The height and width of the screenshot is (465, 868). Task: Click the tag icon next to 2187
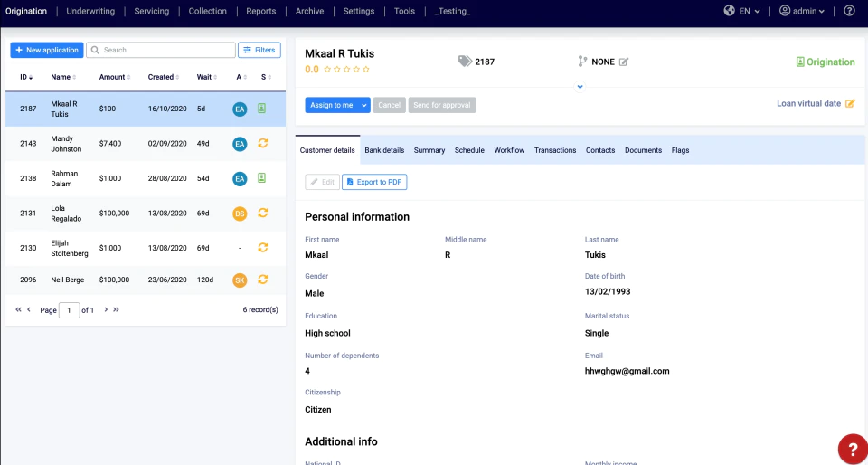click(465, 62)
